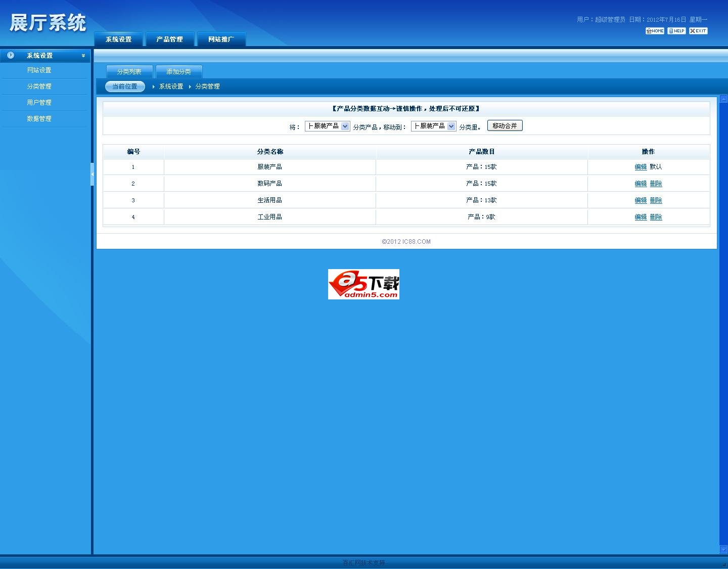Click 删除 for 生活用品 row
728x569 pixels.
pyautogui.click(x=656, y=200)
